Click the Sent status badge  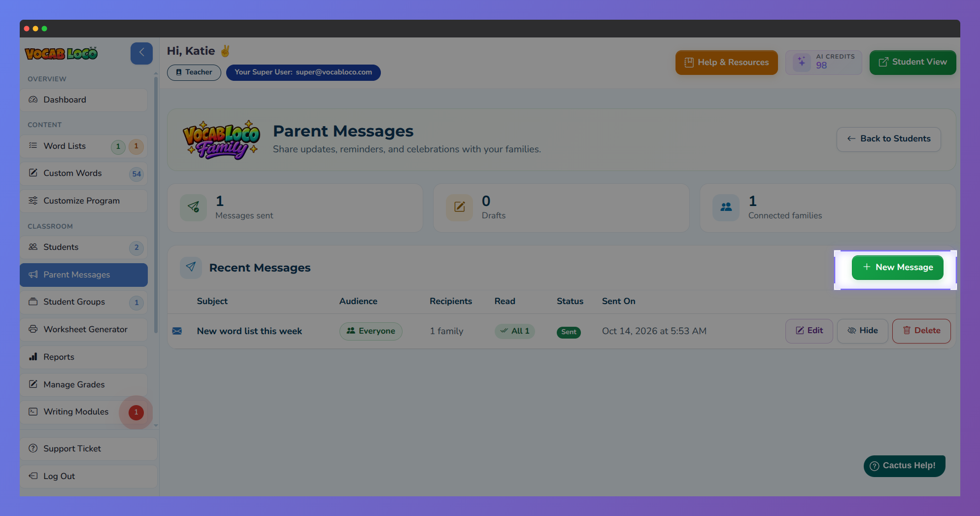(x=569, y=332)
